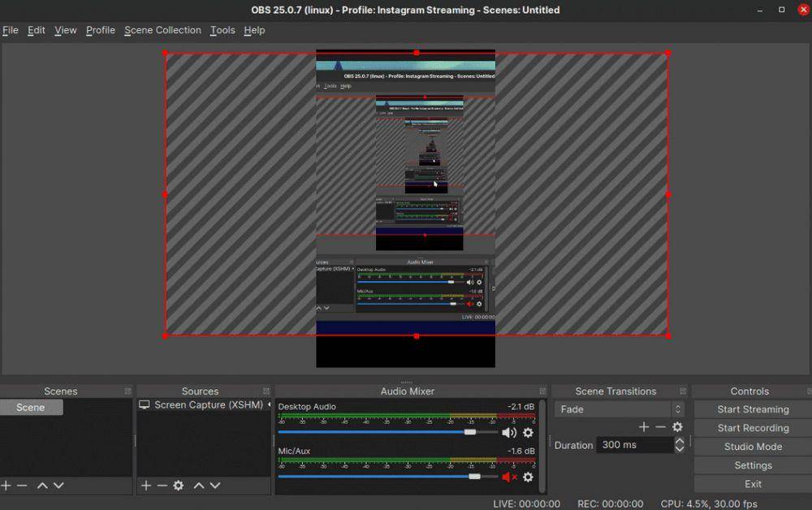
Task: Click the Desktop Audio volume slider
Action: tap(388, 432)
